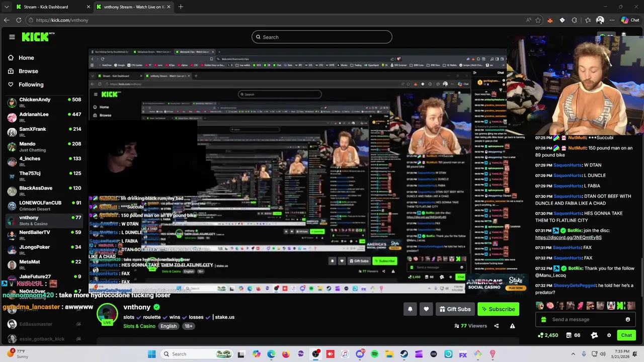Toggle the follow heart button
This screenshot has width=644, height=362.
(426, 309)
